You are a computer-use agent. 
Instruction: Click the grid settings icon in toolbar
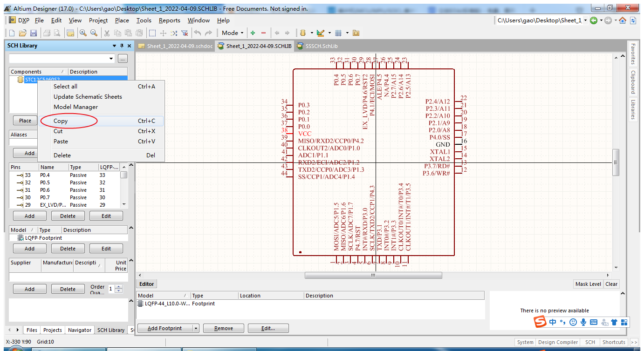338,33
